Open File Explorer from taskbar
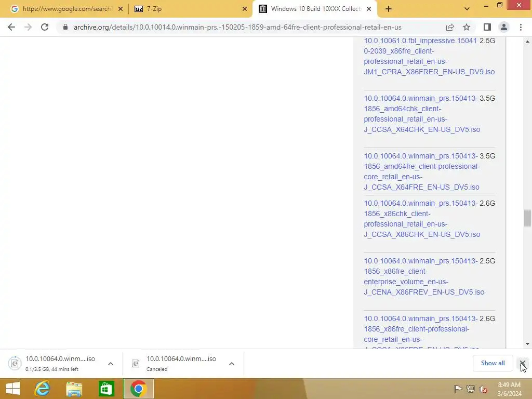The image size is (532, 399). coord(74,389)
